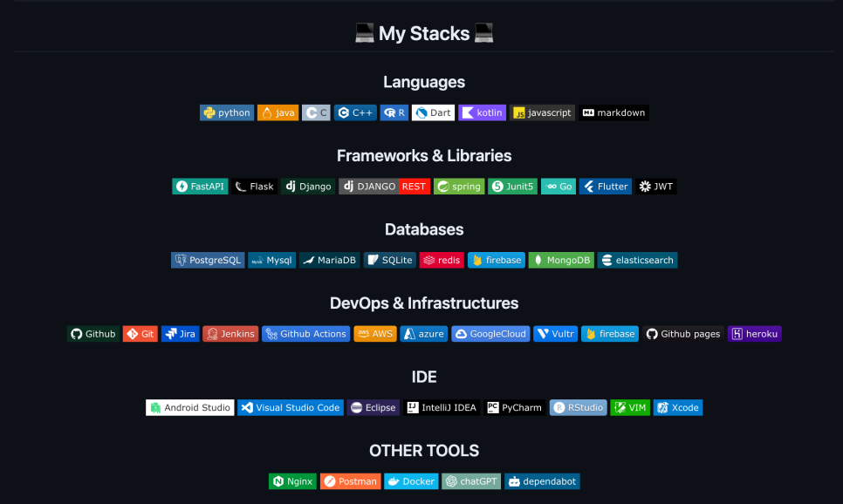843x504 pixels.
Task: Click the PostgreSQL badge
Action: 208,260
